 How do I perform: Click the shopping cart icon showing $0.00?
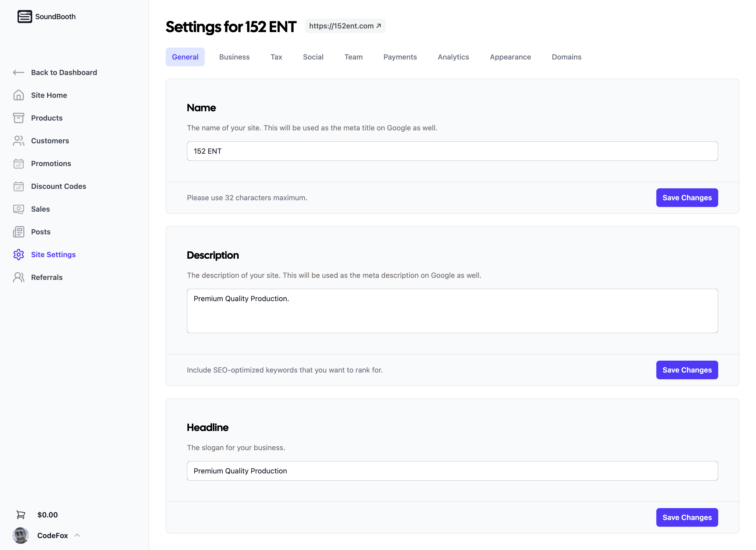(x=21, y=514)
